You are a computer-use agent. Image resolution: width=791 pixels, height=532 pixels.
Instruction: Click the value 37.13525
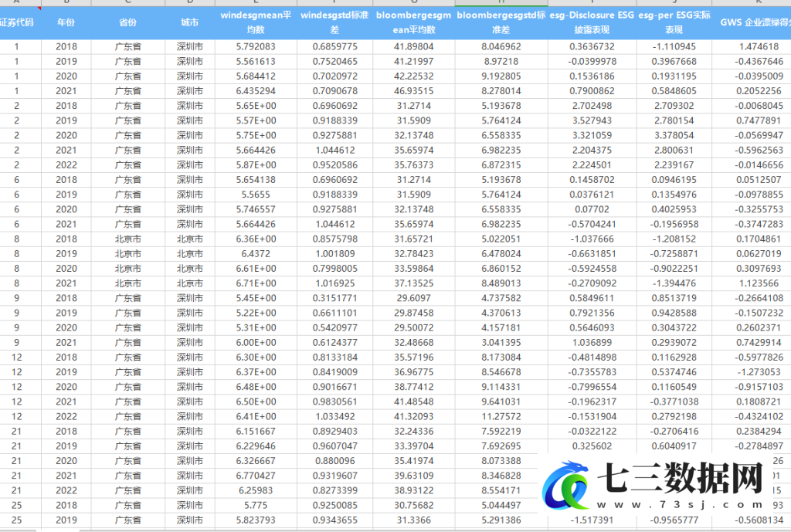pos(414,283)
